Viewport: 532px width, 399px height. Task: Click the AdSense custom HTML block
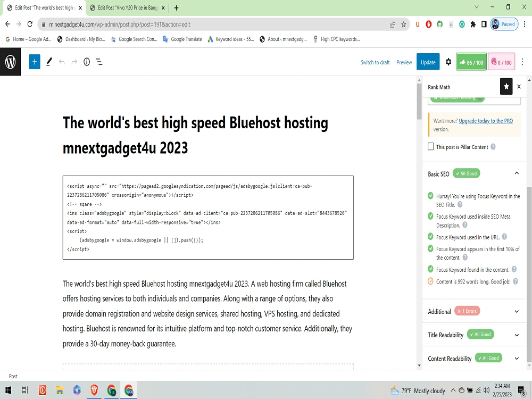click(208, 218)
